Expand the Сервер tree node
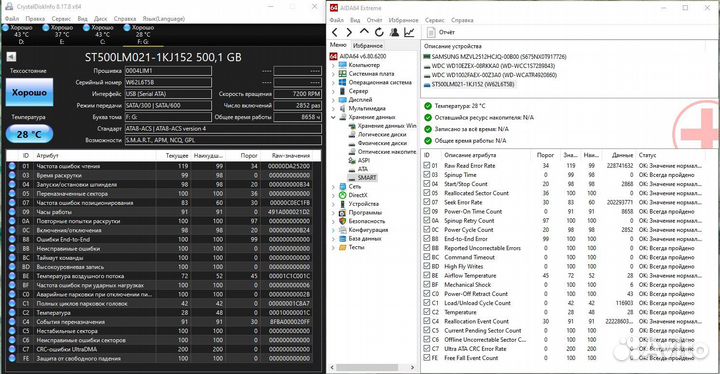The width and height of the screenshot is (720, 374). pos(333,91)
